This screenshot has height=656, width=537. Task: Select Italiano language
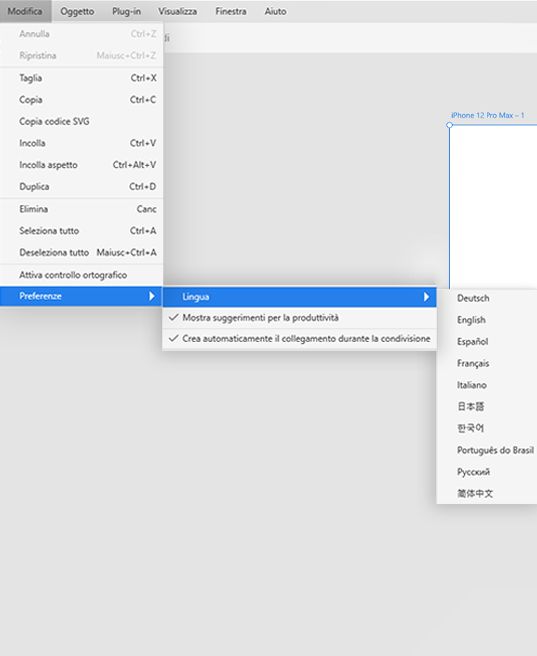(x=487, y=385)
